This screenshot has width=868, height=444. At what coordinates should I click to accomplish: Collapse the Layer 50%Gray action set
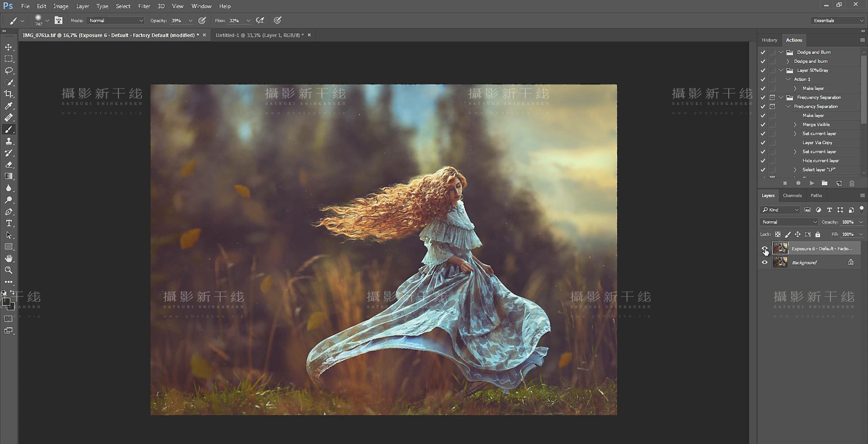(781, 70)
